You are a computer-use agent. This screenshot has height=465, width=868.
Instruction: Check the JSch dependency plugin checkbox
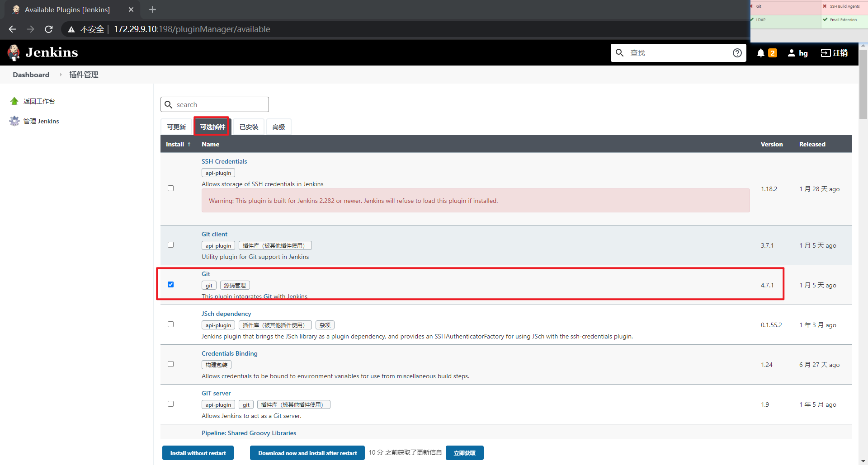(170, 324)
